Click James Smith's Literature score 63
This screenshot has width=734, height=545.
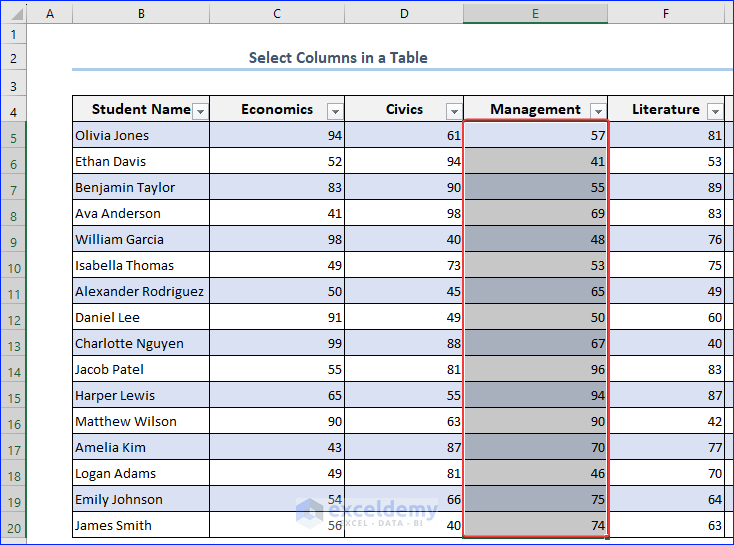pyautogui.click(x=666, y=525)
